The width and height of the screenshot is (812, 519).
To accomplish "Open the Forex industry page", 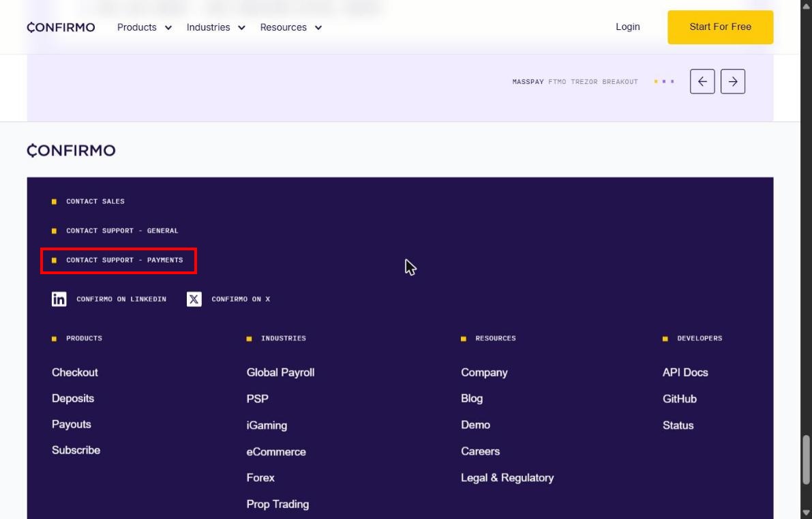I will tap(260, 477).
